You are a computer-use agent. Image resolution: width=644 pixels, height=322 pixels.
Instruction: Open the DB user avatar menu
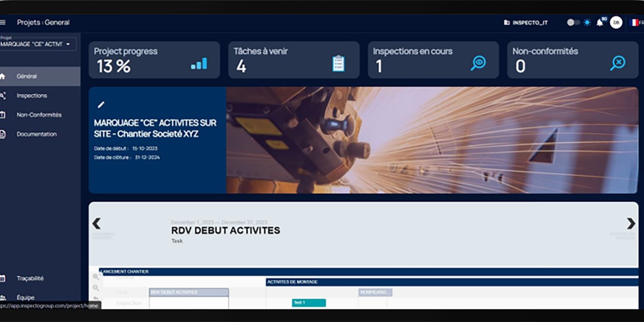(x=616, y=23)
